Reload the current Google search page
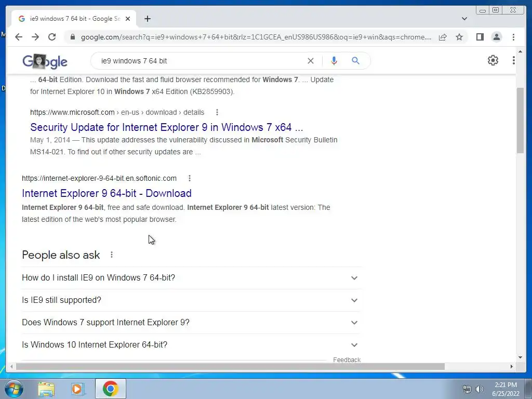 click(52, 37)
